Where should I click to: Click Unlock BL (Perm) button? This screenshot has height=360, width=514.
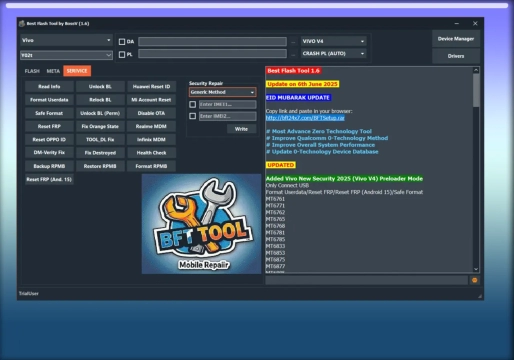[100, 113]
